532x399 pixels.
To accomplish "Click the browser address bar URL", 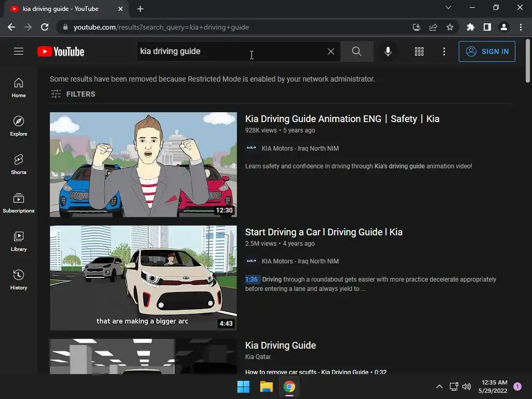I will click(x=161, y=27).
